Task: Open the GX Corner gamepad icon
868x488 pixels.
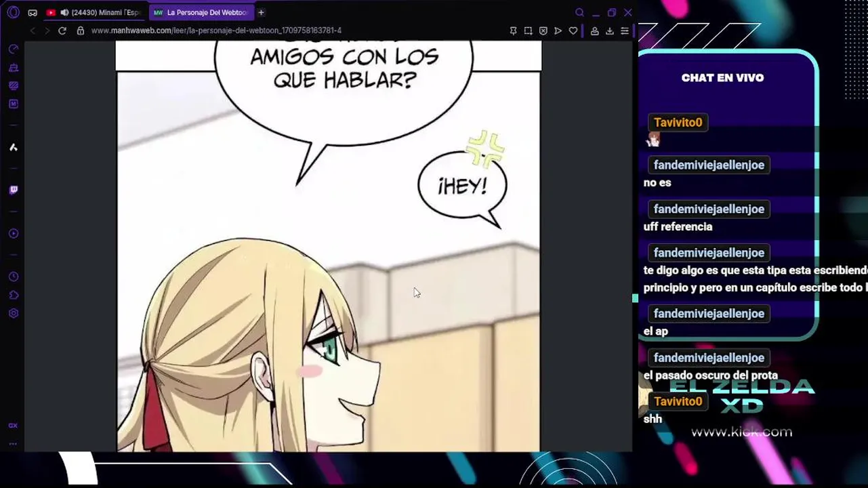Action: [33, 12]
